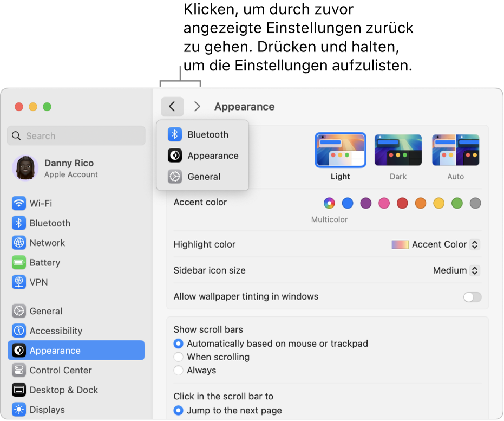This screenshot has height=421, width=504.
Task: Select General text in history popup menu
Action: (204, 177)
